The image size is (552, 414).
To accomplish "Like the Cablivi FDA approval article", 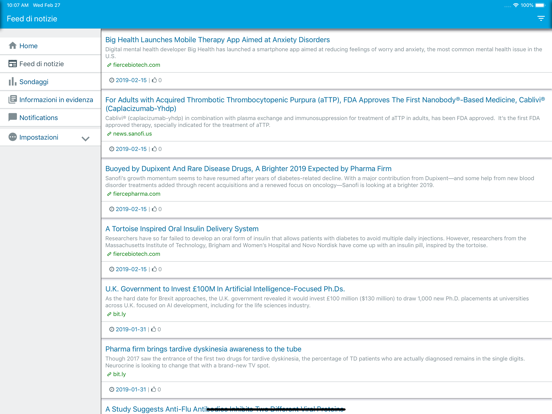I will click(x=154, y=149).
